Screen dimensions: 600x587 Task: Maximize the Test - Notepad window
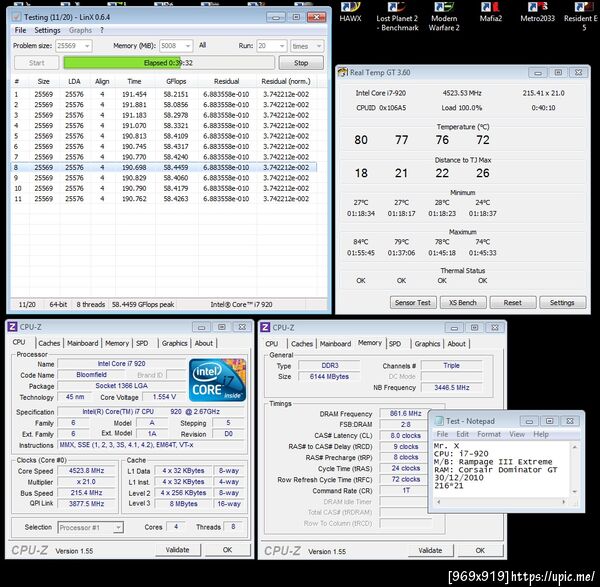point(549,421)
